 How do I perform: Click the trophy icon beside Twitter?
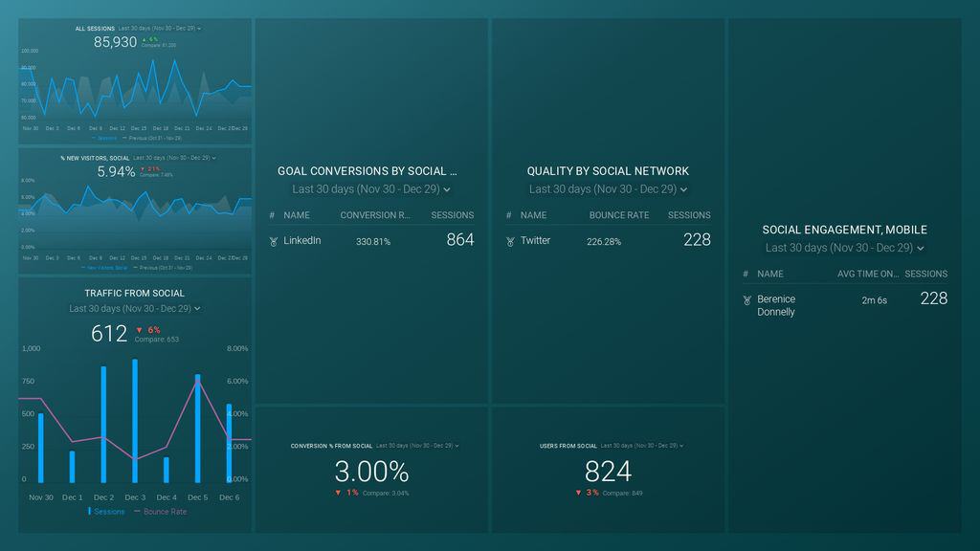click(509, 241)
